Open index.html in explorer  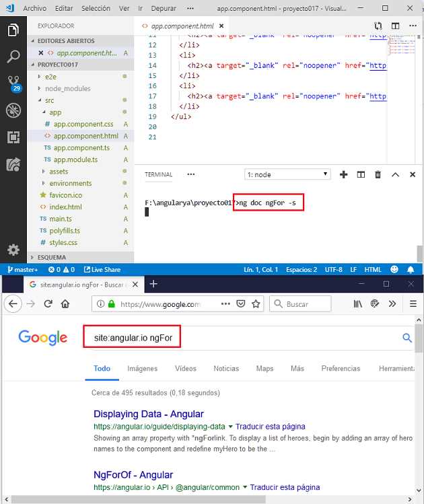(x=65, y=207)
